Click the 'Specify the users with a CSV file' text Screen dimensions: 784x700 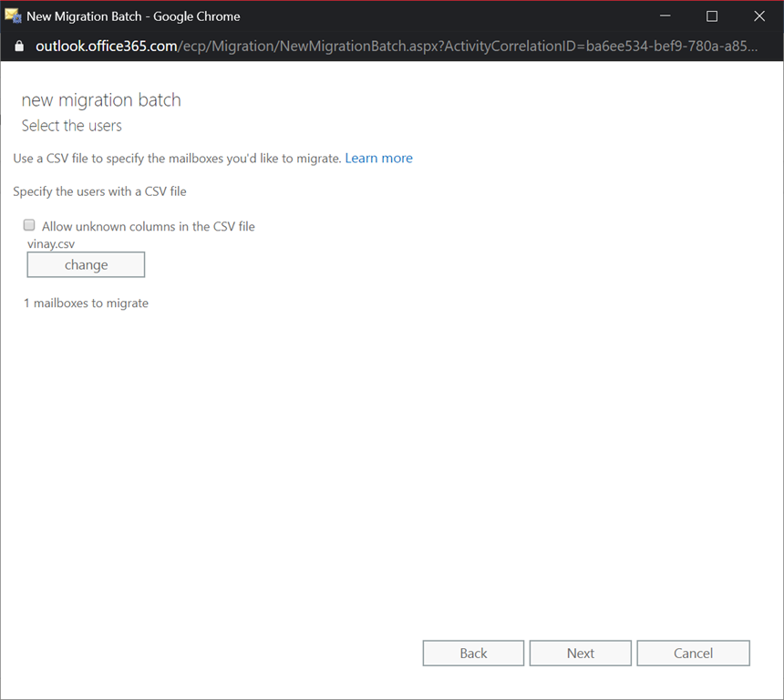tap(99, 191)
